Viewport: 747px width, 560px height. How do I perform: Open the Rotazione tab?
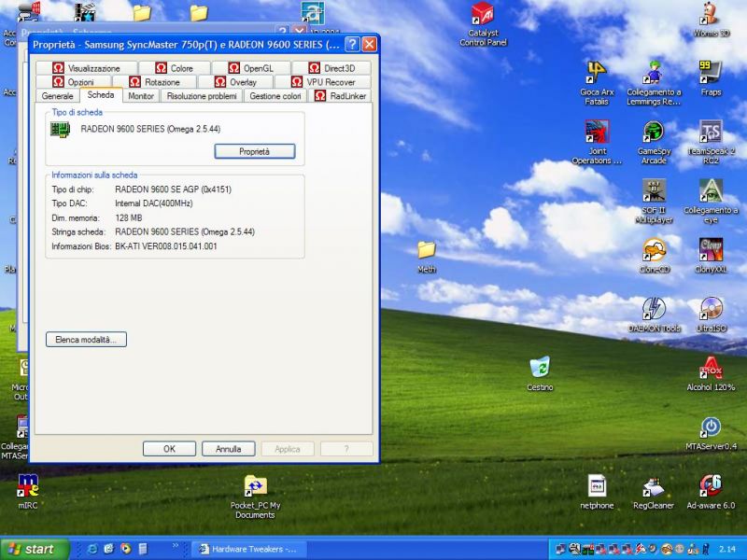pos(155,82)
